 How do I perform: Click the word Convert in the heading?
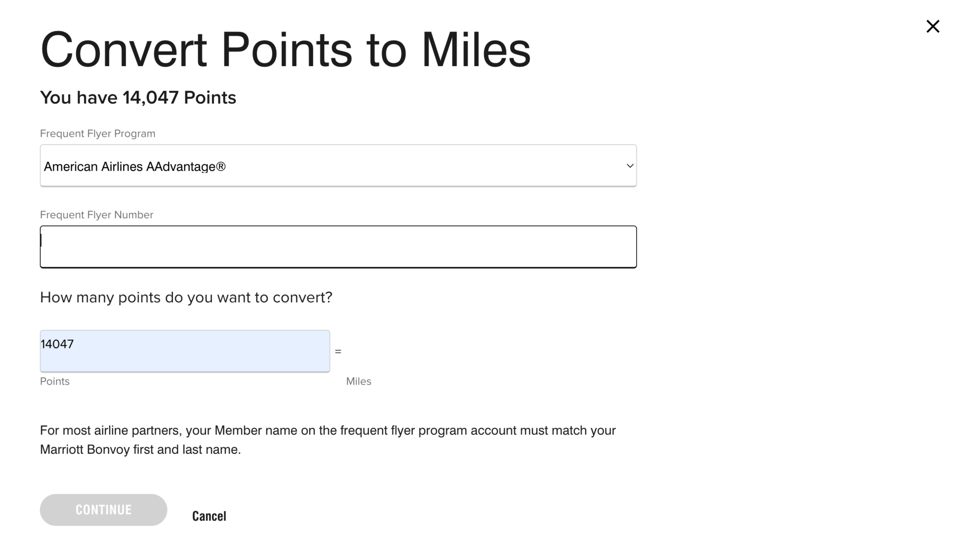tap(123, 50)
